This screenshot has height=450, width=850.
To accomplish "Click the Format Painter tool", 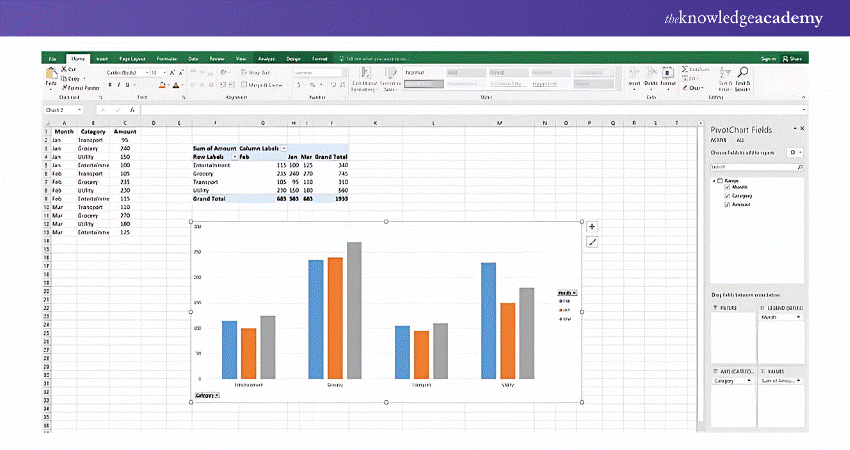I will [x=82, y=88].
